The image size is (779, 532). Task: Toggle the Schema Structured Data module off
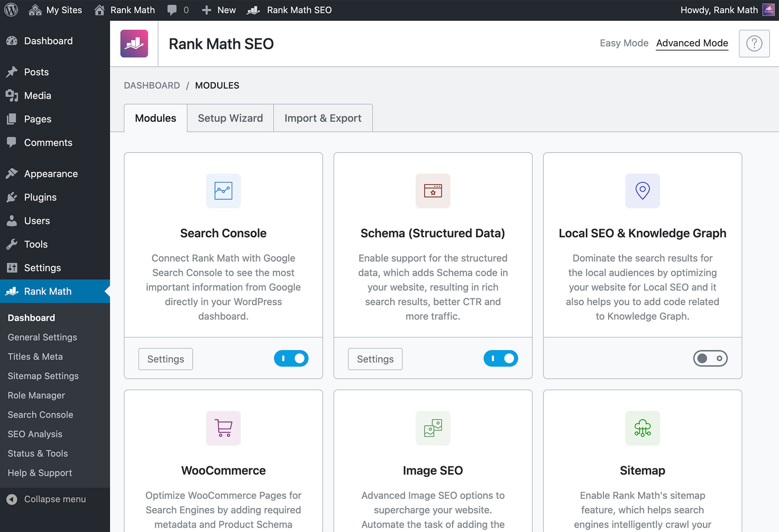tap(501, 358)
